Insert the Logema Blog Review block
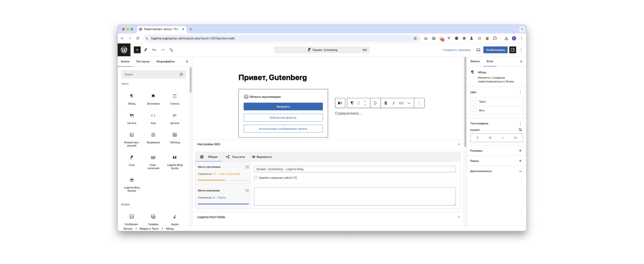Viewport: 644px width, 264px height. coord(132,185)
